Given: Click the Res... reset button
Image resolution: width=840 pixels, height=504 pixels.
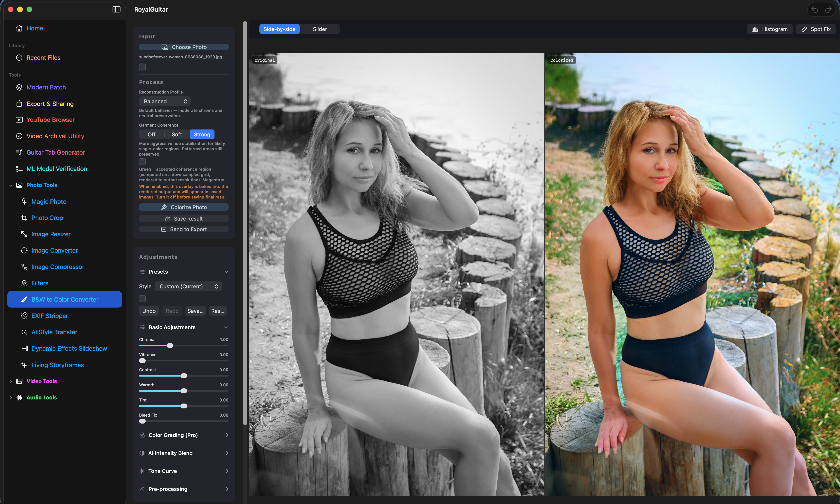Looking at the screenshot, I should click(218, 311).
